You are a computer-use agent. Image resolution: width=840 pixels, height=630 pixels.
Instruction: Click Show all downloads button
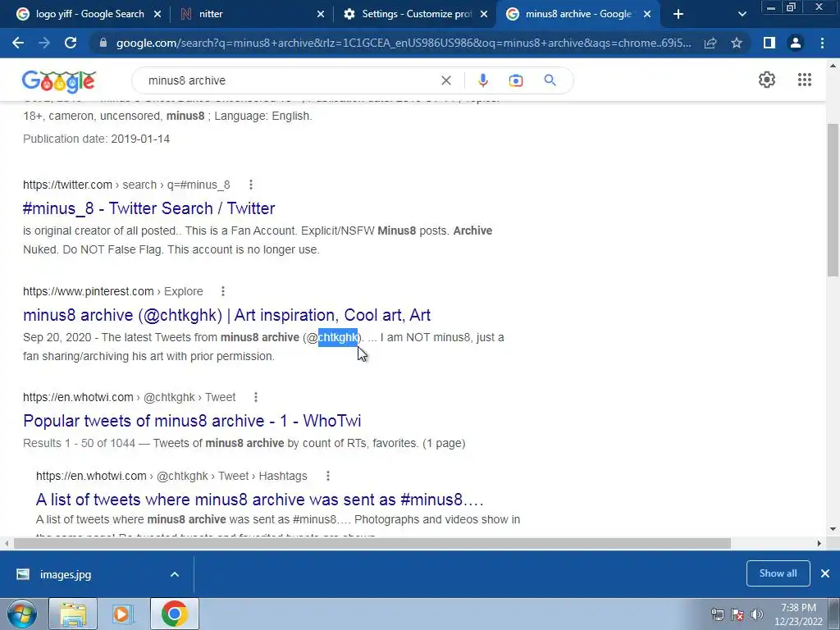tap(778, 573)
